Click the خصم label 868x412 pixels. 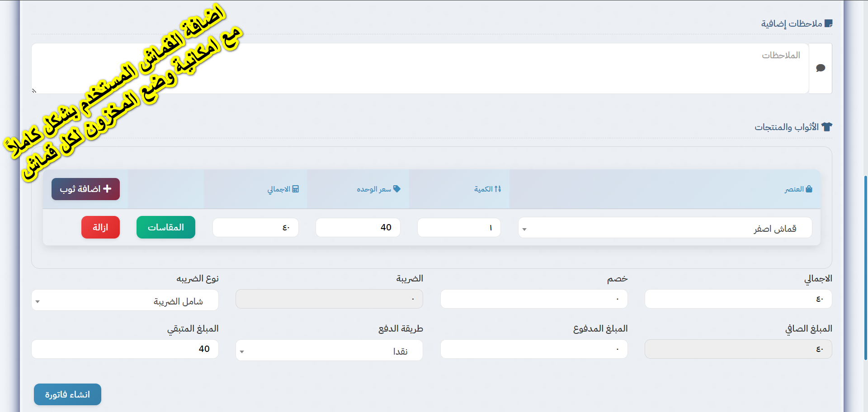tap(617, 279)
